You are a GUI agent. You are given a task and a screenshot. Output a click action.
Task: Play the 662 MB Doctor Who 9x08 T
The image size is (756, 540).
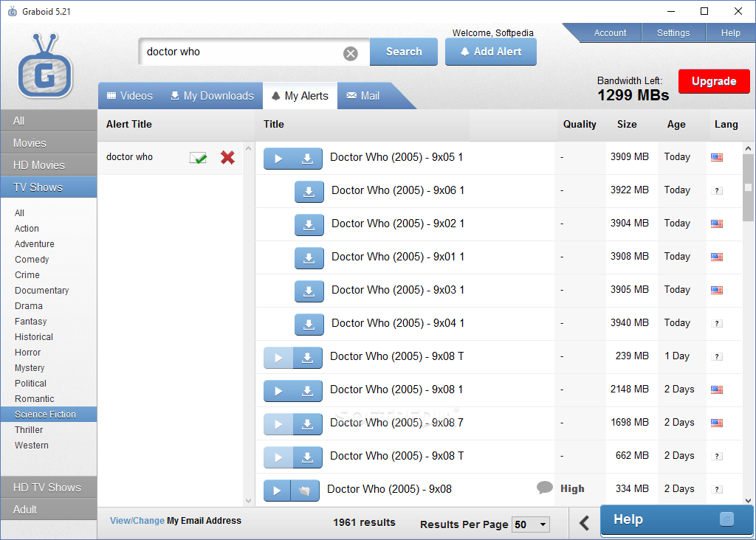(278, 457)
